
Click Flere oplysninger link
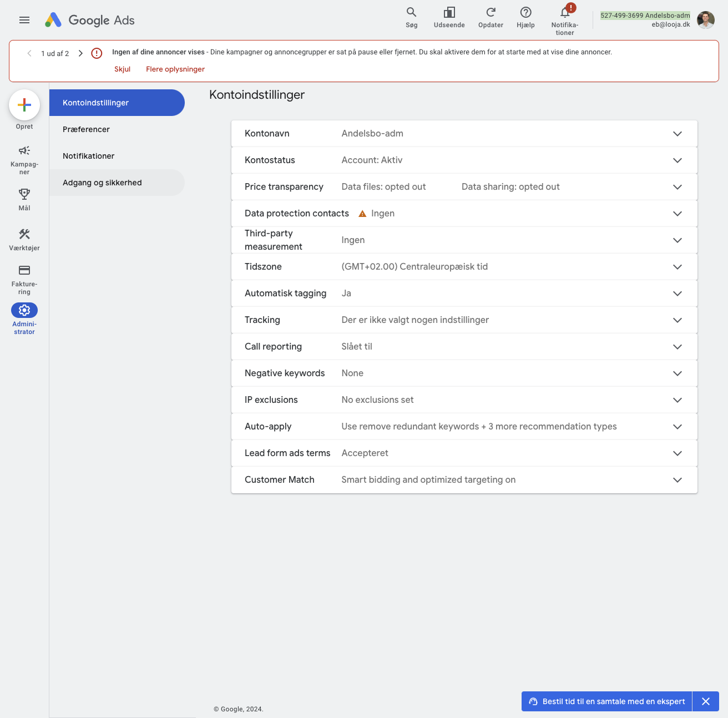coord(175,69)
